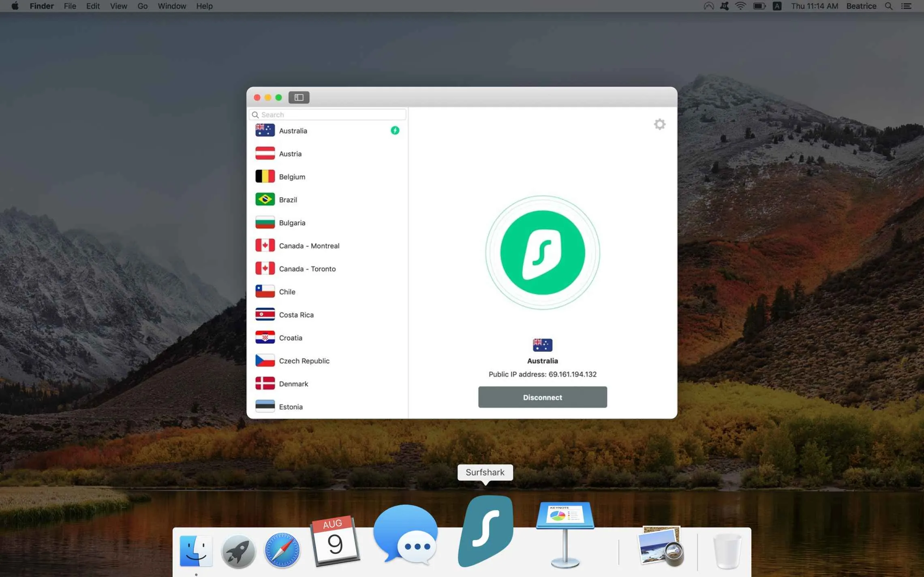Screen dimensions: 924x577
Task: Open Safari from the Dock
Action: tap(282, 550)
